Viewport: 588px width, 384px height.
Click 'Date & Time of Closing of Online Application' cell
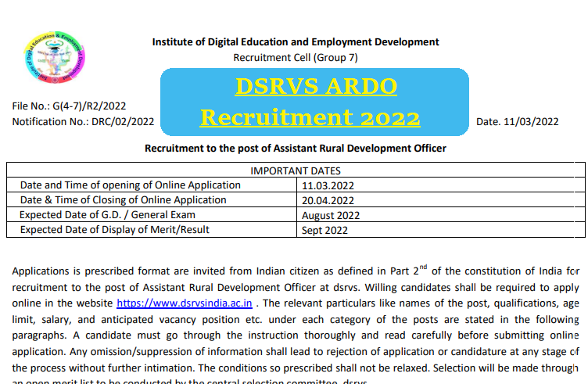point(152,200)
